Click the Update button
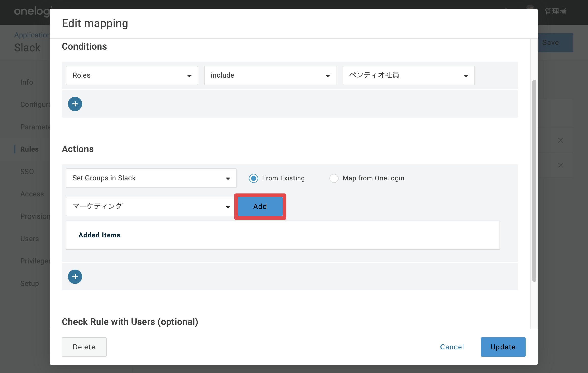This screenshot has height=373, width=588. (x=503, y=347)
